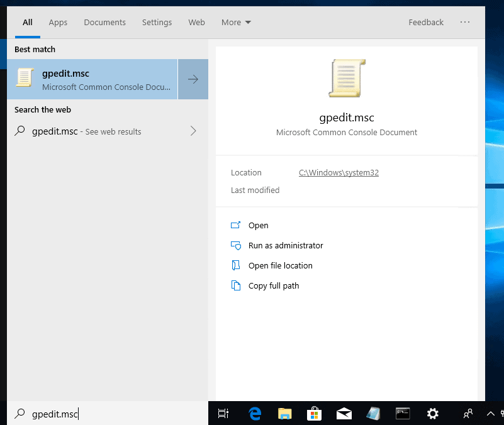504x425 pixels.
Task: Click the search box magnifier icon
Action: (x=20, y=414)
